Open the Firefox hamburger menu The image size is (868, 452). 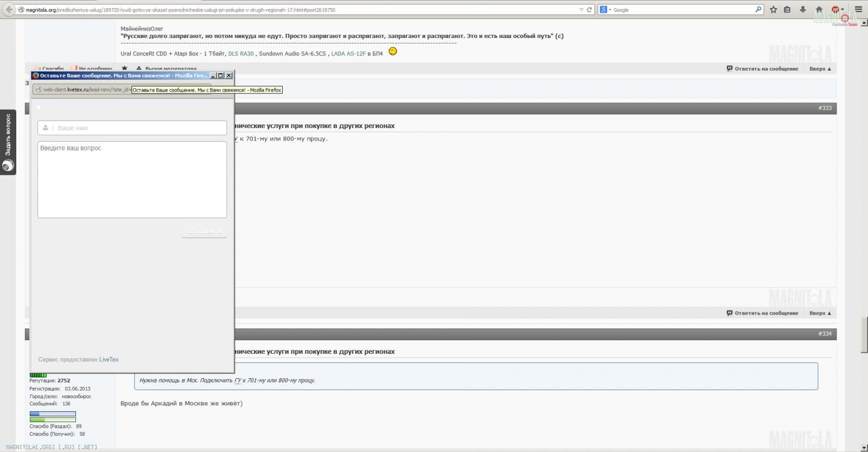(x=859, y=10)
